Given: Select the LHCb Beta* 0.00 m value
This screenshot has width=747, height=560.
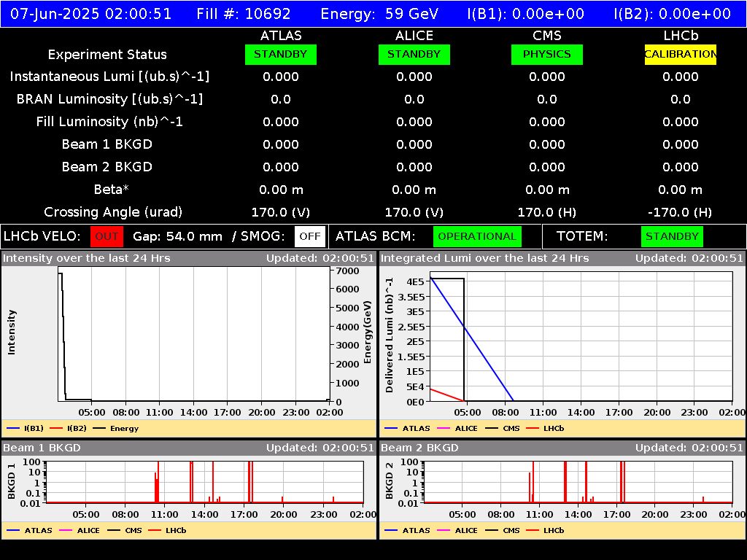Looking at the screenshot, I should [x=680, y=190].
